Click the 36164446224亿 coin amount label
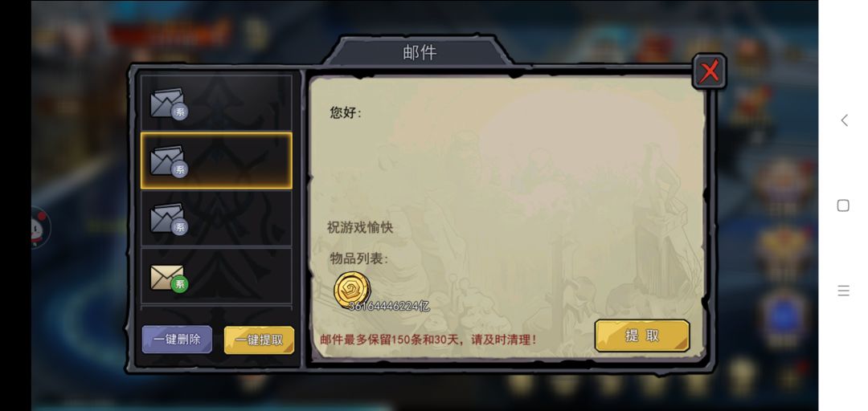This screenshot has height=411, width=868. click(389, 306)
